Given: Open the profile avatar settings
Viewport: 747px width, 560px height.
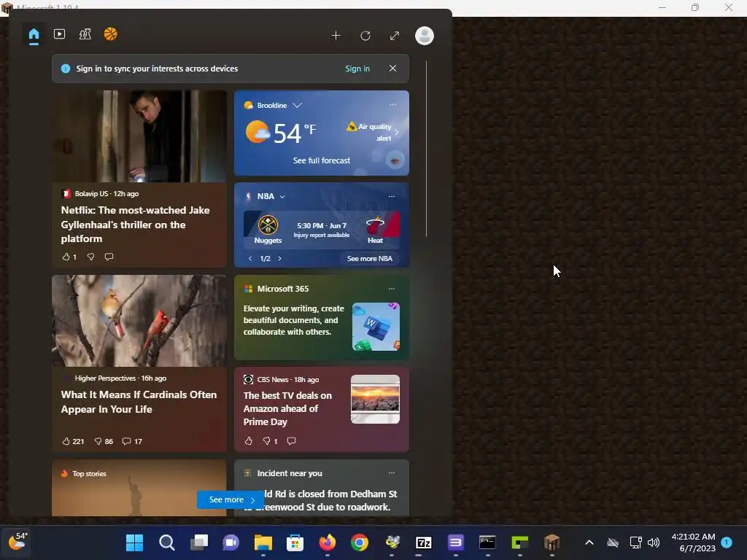Looking at the screenshot, I should click(425, 36).
